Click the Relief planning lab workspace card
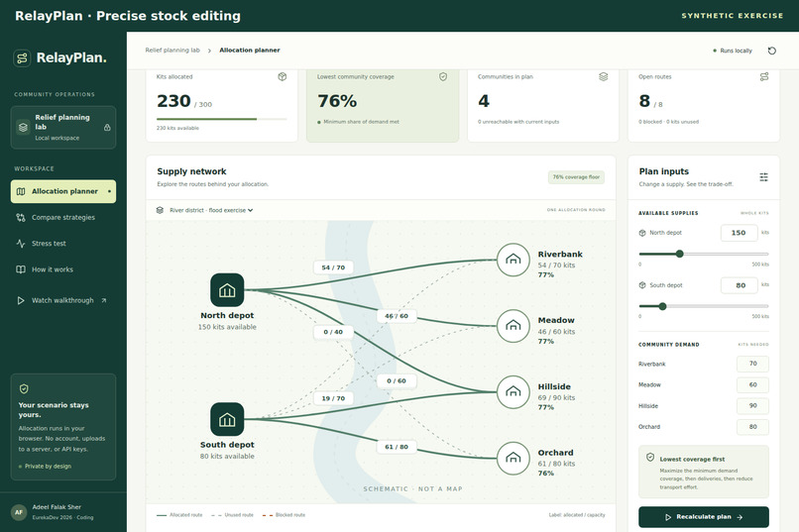The height and width of the screenshot is (532, 799). [63, 127]
